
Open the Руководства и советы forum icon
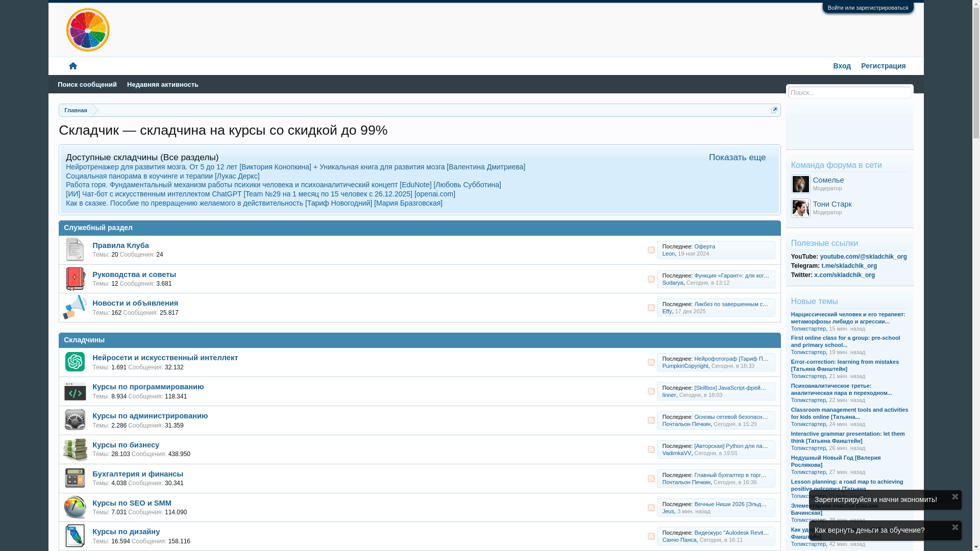coord(75,279)
